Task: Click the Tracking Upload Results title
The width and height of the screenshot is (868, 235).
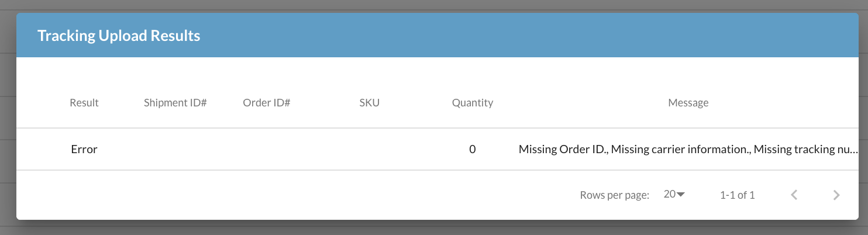Action: (119, 36)
